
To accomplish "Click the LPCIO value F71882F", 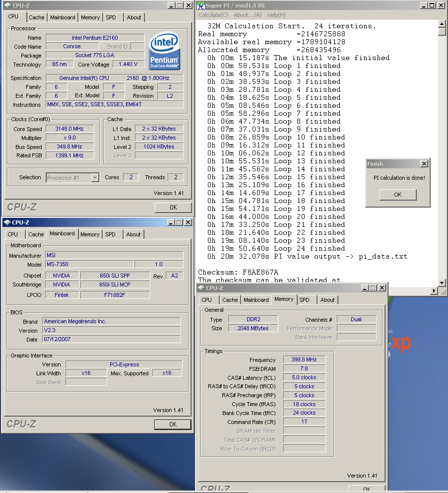I will click(115, 295).
